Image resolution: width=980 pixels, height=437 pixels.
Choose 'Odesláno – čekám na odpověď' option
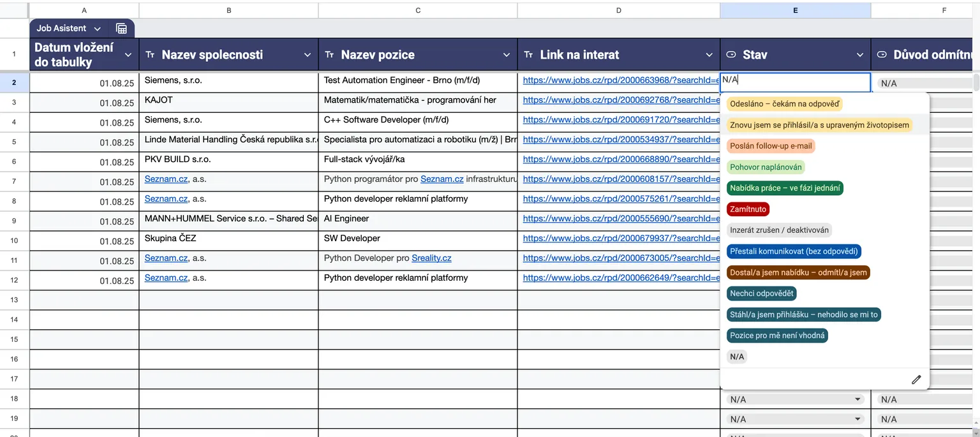785,104
